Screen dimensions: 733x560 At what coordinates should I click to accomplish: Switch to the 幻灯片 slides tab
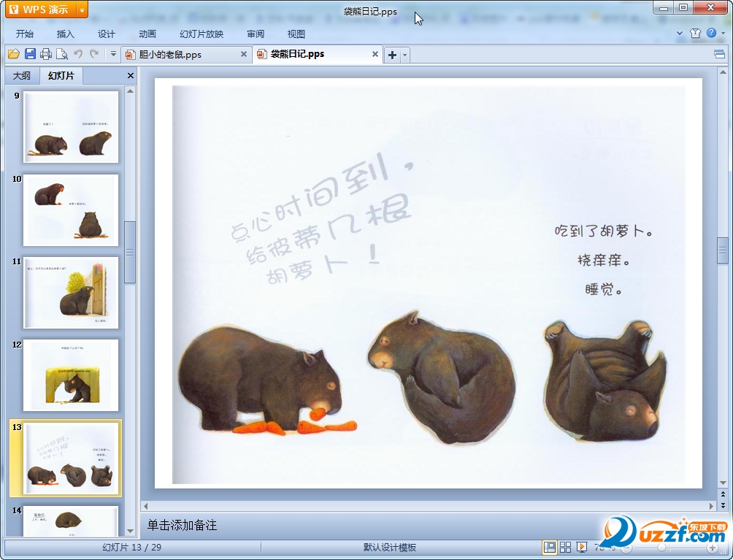click(61, 75)
